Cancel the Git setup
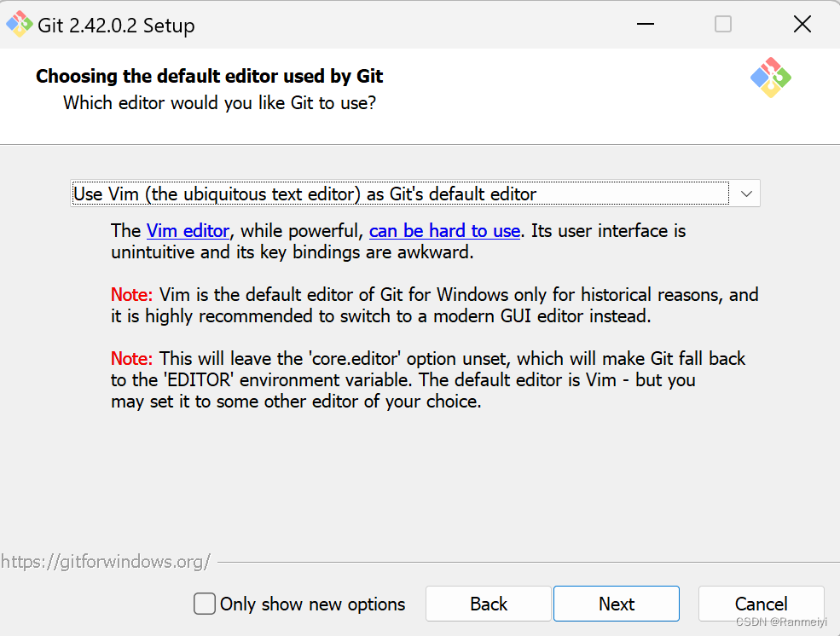Image resolution: width=840 pixels, height=636 pixels. click(x=762, y=604)
